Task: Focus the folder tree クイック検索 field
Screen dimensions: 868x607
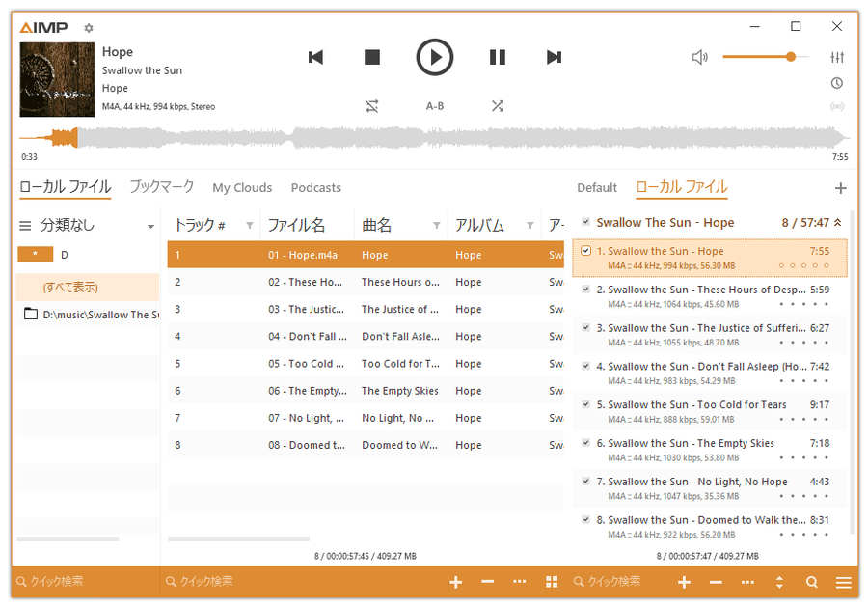Action: (x=86, y=582)
